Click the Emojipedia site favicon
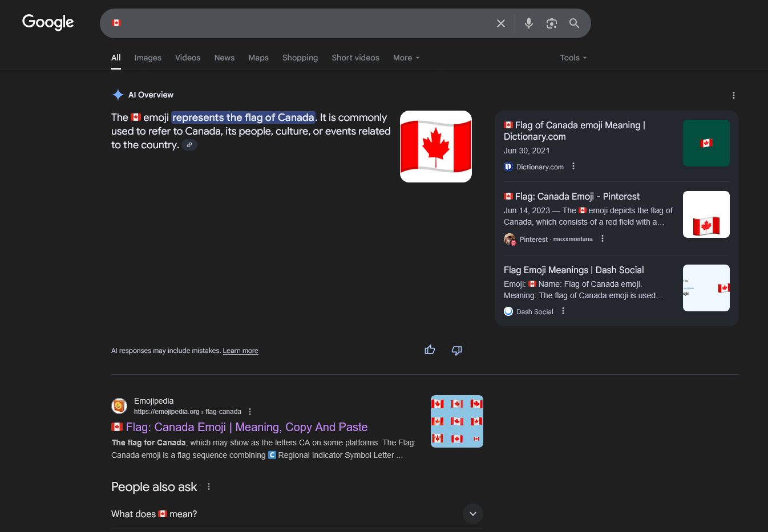This screenshot has width=768, height=532. [x=119, y=405]
